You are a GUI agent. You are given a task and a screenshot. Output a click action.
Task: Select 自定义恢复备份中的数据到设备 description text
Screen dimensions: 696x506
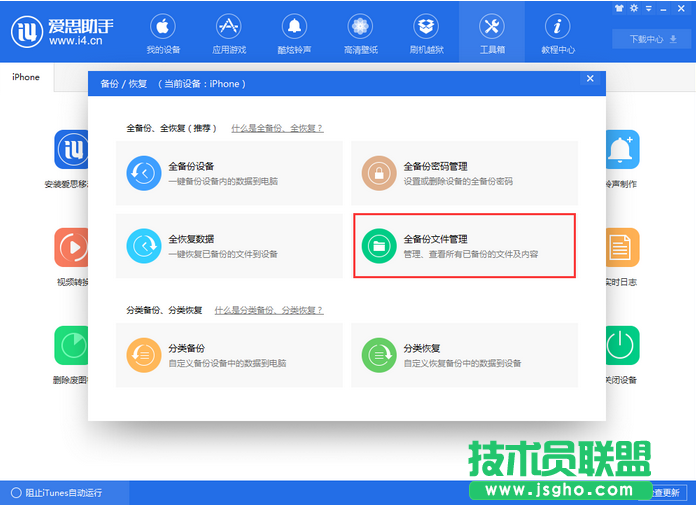coord(462,363)
